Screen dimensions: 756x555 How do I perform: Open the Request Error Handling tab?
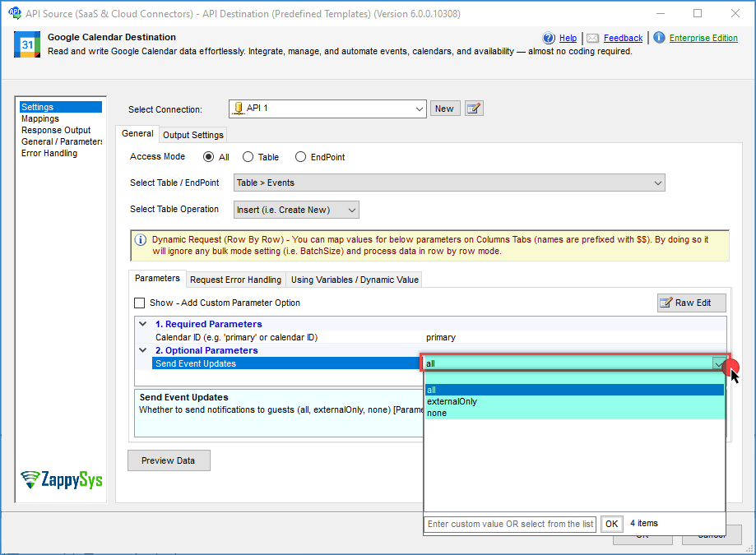pyautogui.click(x=236, y=280)
